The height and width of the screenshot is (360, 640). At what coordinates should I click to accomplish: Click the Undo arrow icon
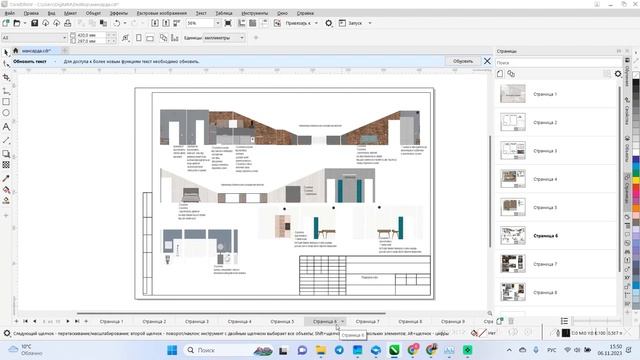117,23
